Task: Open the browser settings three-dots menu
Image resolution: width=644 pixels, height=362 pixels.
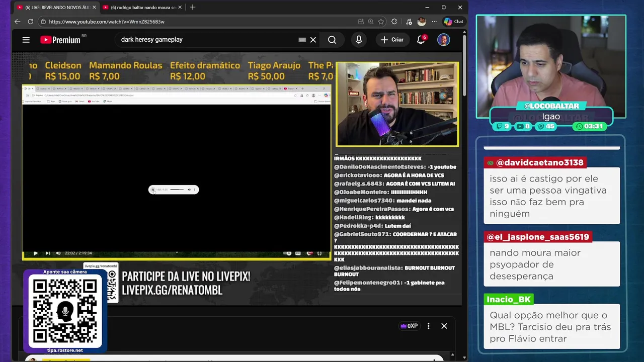Action: 434,22
